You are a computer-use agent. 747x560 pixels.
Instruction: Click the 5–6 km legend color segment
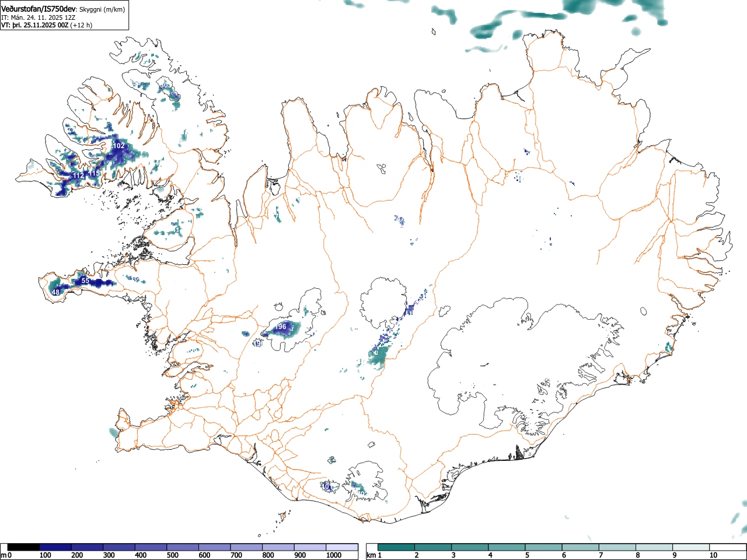point(544,547)
